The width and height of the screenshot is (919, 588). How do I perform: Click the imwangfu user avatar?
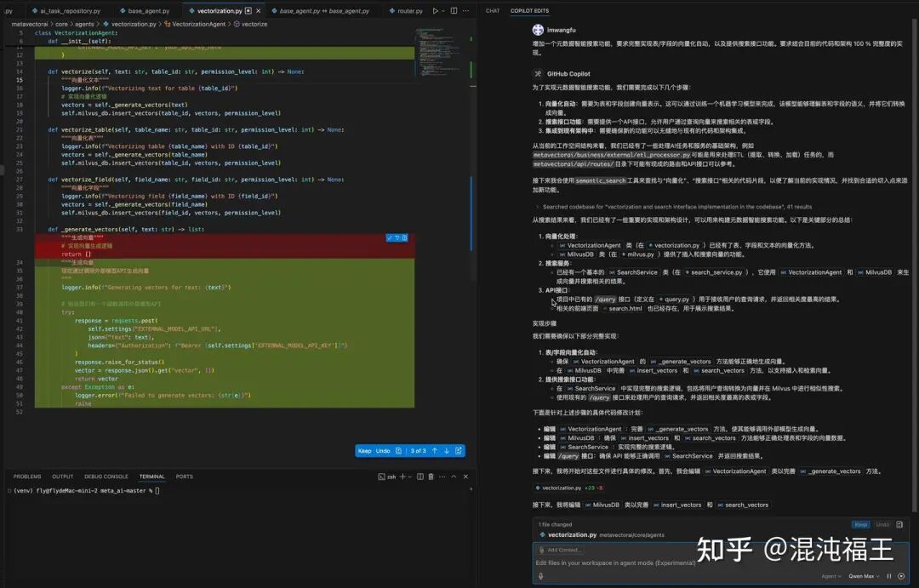538,30
